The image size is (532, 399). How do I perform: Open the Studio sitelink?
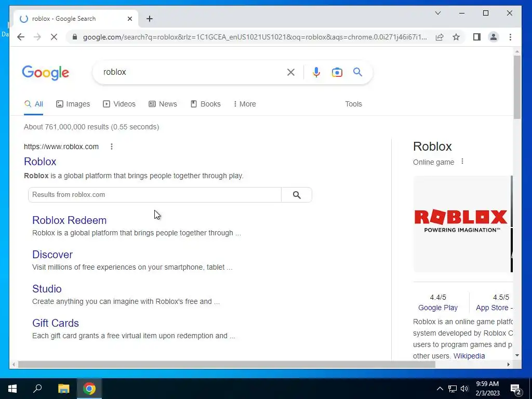[x=47, y=289]
